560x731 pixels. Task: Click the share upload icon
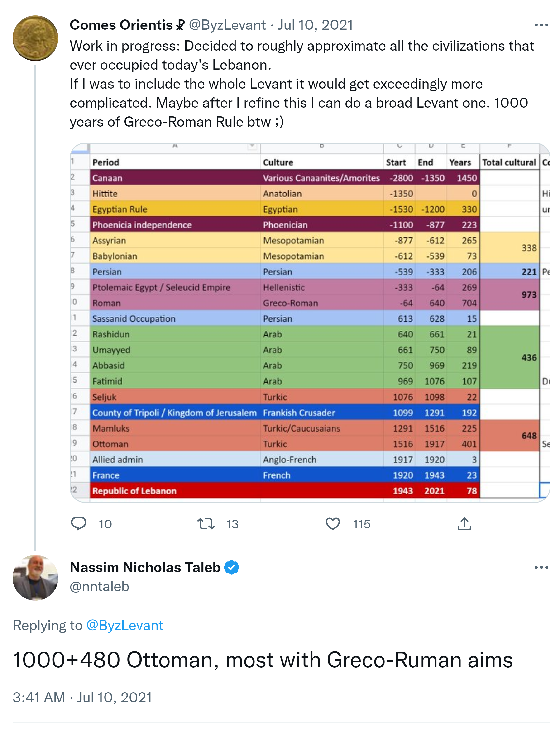(464, 524)
